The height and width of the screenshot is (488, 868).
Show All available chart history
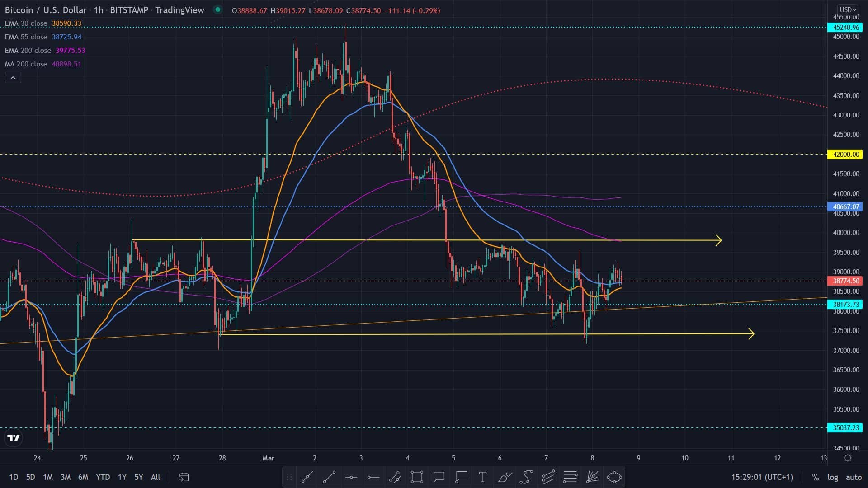pos(156,477)
